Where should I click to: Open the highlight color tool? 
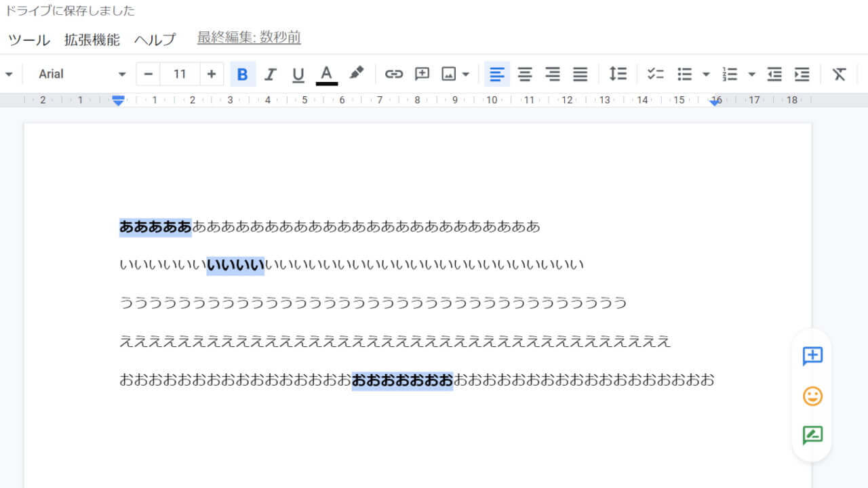357,74
